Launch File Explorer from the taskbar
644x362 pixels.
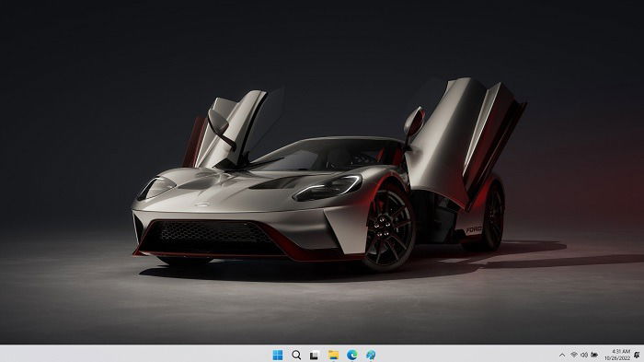pos(333,355)
